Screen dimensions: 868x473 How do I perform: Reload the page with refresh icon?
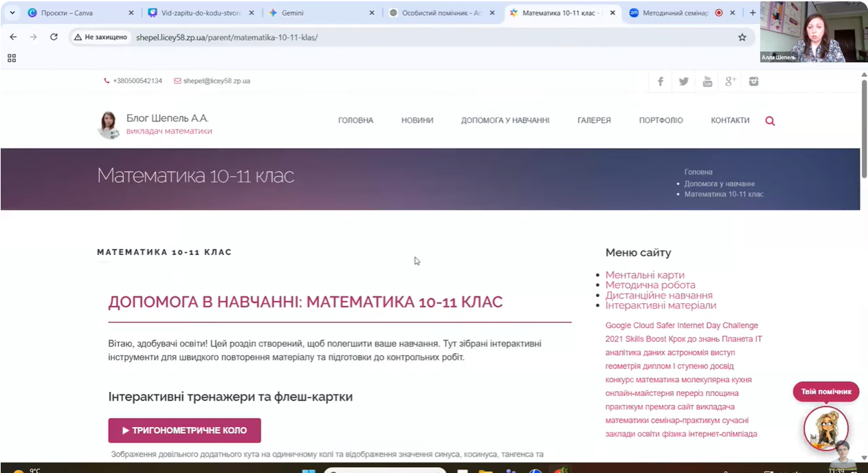coord(54,37)
